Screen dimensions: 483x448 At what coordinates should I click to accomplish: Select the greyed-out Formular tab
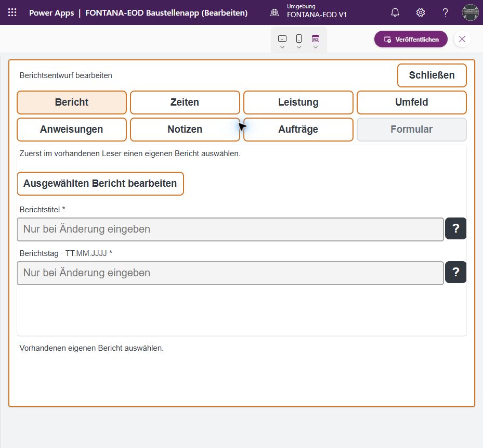tap(412, 130)
